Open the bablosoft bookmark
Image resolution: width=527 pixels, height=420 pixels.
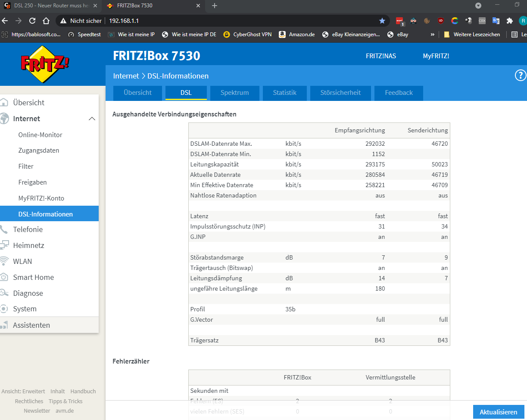31,34
